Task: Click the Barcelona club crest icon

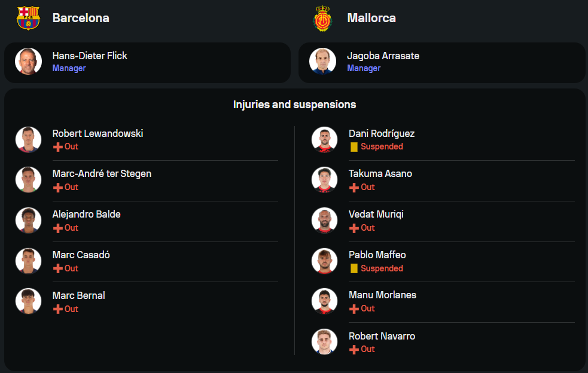Action: (28, 18)
